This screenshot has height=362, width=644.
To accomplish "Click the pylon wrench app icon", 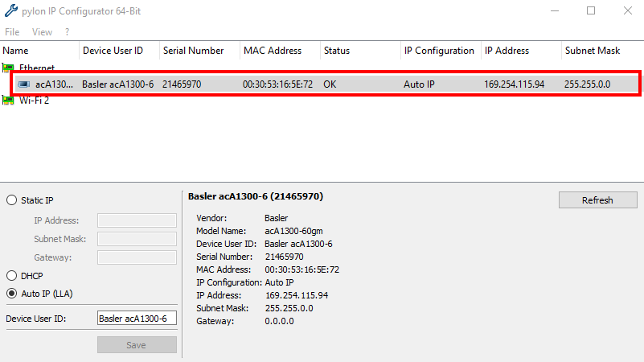I will 11,10.
